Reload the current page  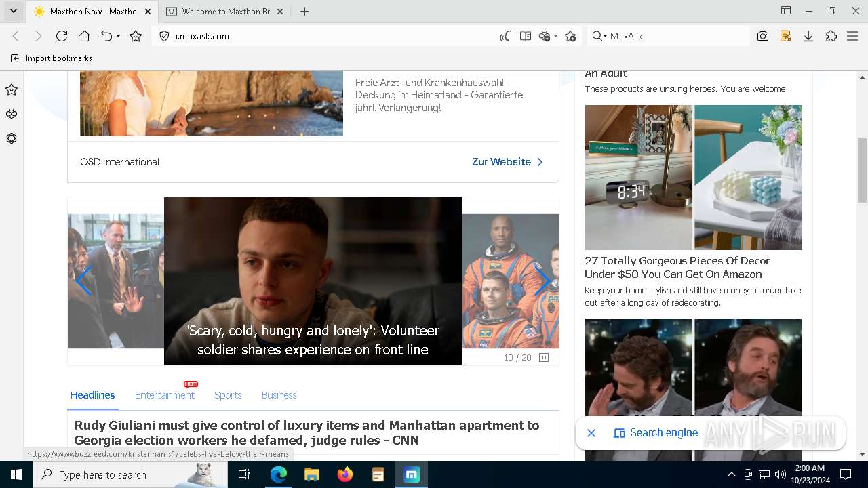62,36
